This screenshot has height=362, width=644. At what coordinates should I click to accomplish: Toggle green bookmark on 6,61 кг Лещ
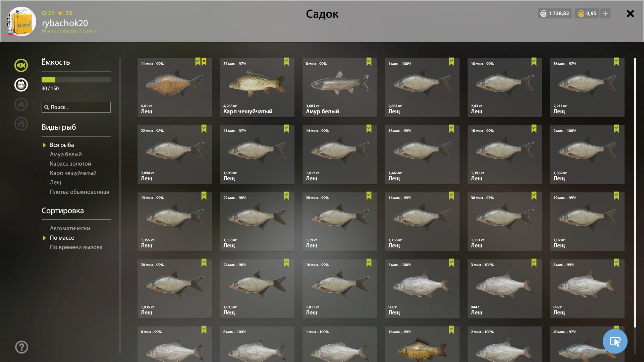coord(198,62)
